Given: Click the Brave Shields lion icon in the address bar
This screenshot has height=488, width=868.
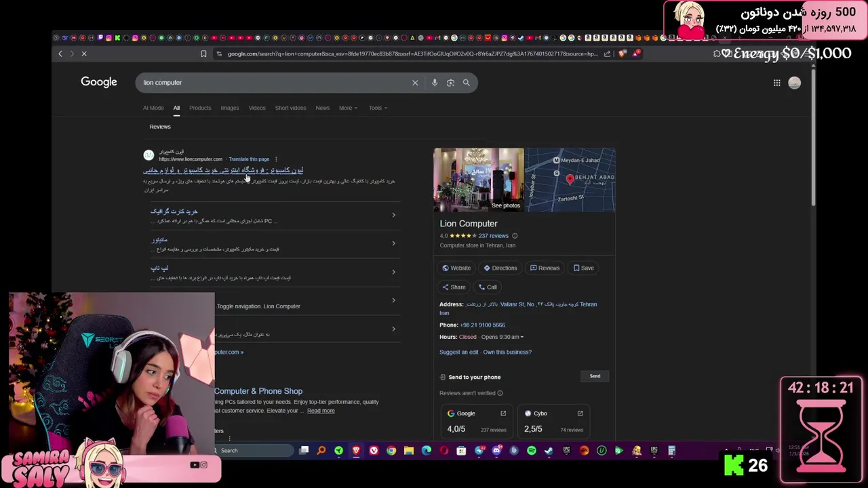Looking at the screenshot, I should click(622, 54).
